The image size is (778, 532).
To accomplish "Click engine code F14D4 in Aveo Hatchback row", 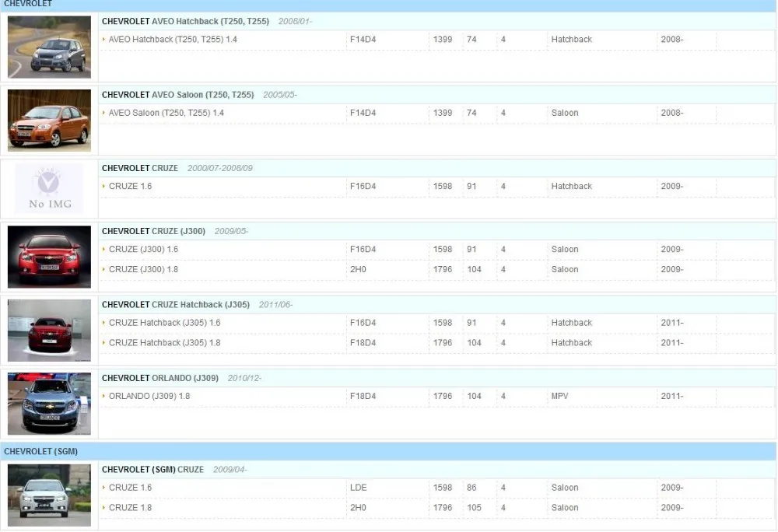I will point(363,39).
